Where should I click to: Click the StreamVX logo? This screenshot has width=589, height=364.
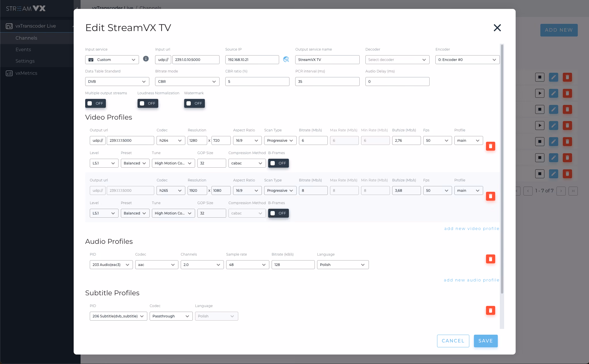[26, 8]
